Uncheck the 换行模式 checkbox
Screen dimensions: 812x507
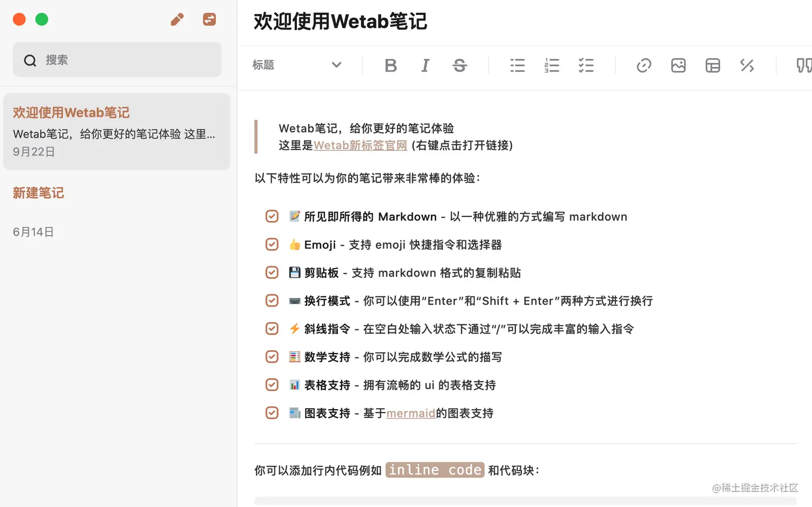click(272, 300)
